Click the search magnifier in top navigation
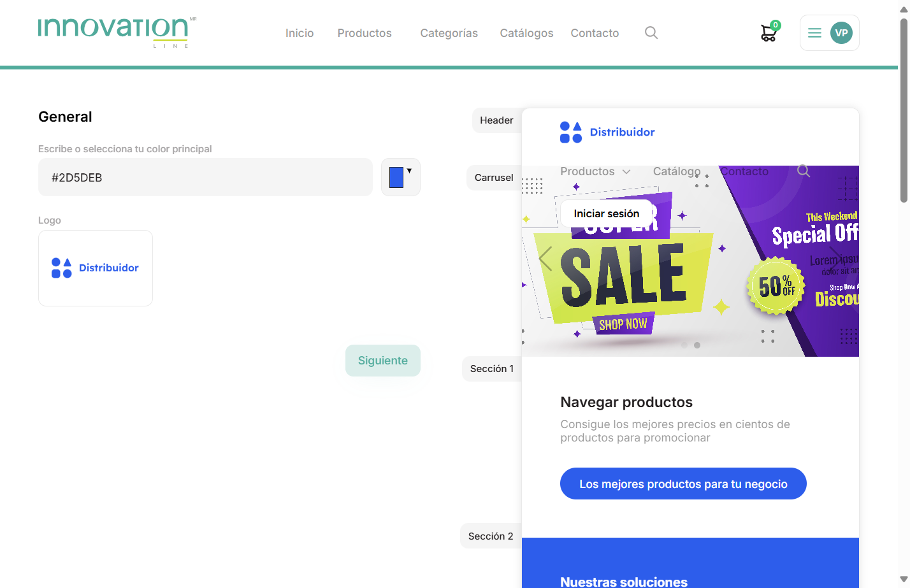The width and height of the screenshot is (910, 588). coord(651,32)
